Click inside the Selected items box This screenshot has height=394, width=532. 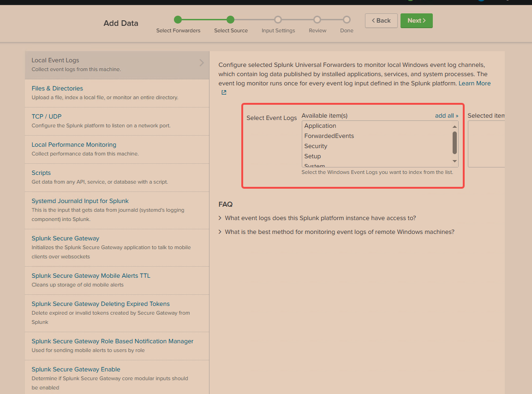click(486, 144)
